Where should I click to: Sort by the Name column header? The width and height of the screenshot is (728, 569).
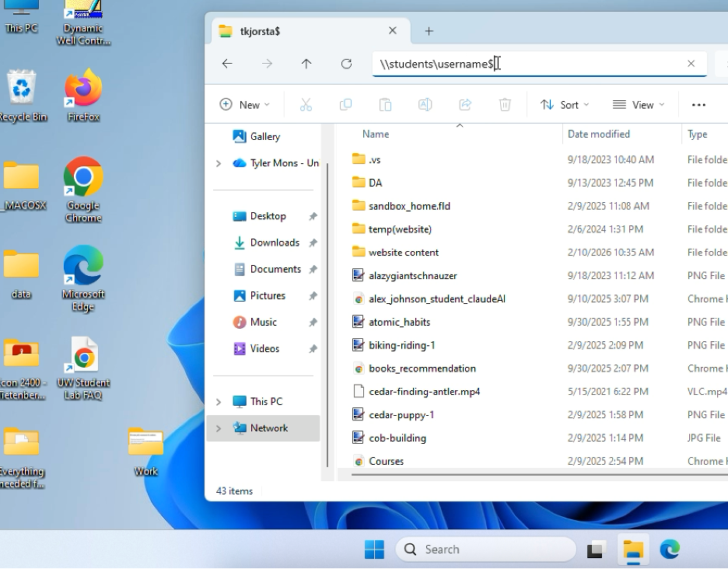coord(376,134)
